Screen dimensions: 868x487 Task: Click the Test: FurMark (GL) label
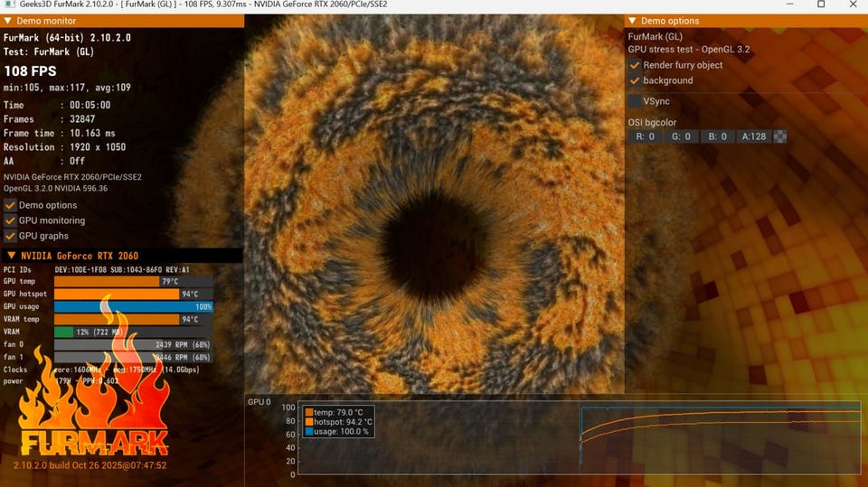click(x=49, y=52)
